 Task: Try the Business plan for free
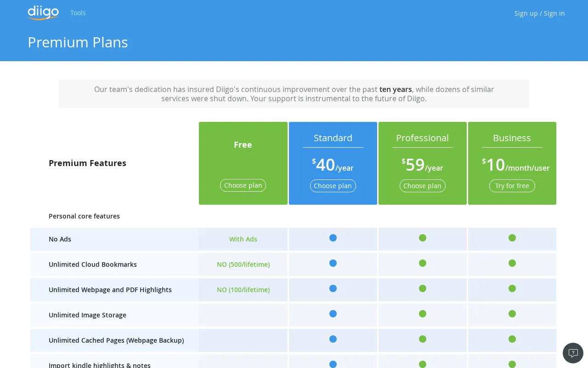[512, 186]
